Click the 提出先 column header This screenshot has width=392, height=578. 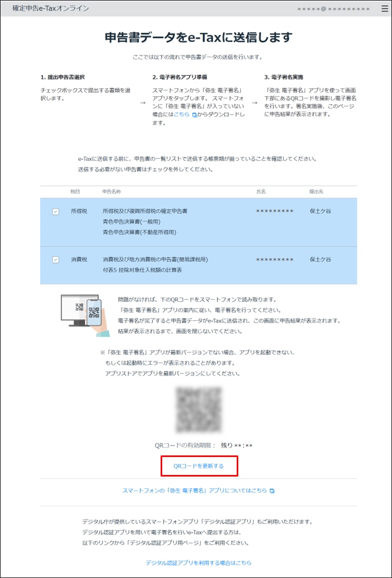tap(316, 192)
